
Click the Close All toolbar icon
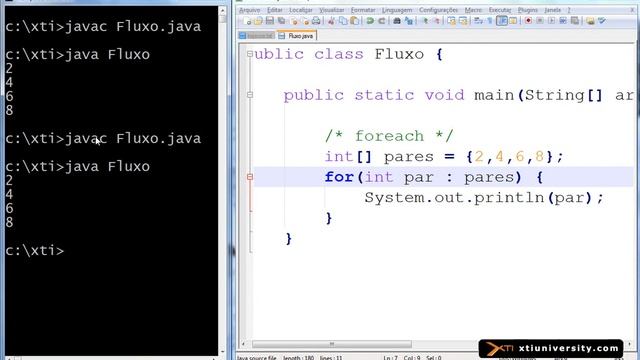305,21
